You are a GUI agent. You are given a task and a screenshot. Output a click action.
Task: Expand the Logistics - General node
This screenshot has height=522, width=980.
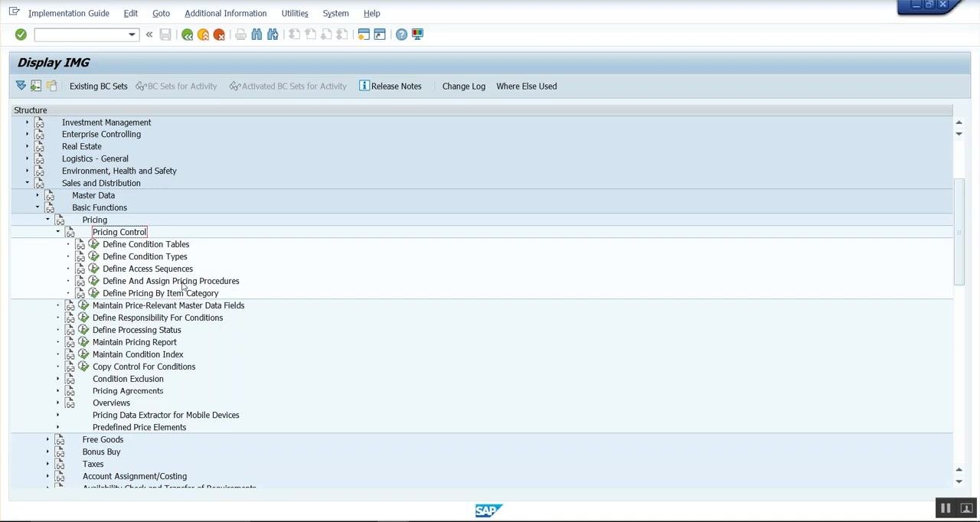(x=27, y=158)
